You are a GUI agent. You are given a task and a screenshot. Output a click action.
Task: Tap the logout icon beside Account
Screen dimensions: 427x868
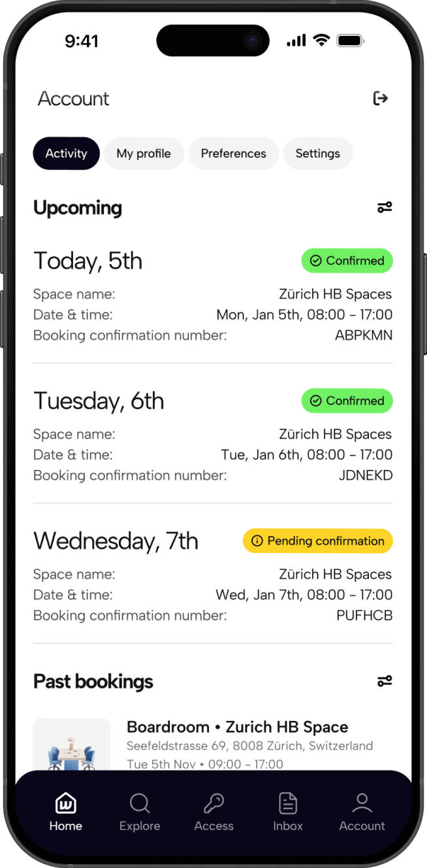[x=380, y=99]
